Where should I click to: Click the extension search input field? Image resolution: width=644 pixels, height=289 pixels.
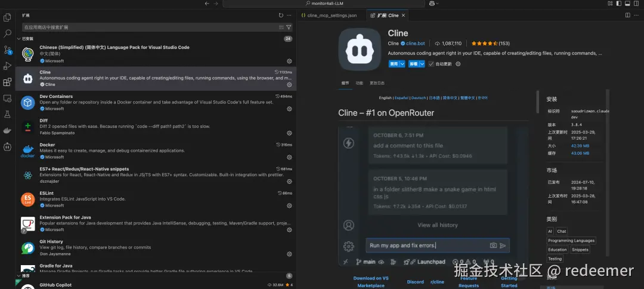150,27
